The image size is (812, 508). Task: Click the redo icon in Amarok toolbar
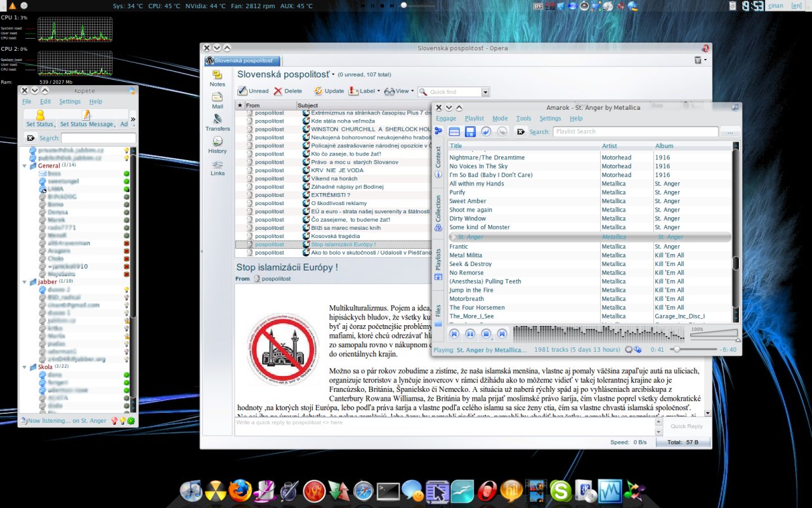click(502, 131)
